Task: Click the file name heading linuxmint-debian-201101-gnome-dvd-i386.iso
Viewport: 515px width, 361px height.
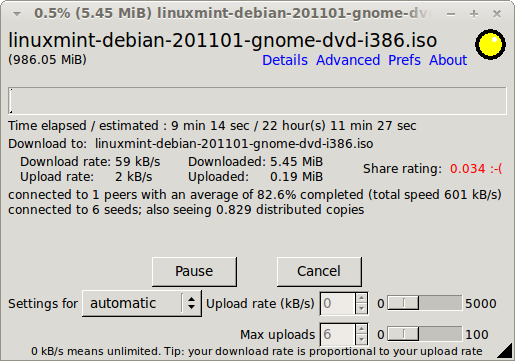Action: pos(222,40)
